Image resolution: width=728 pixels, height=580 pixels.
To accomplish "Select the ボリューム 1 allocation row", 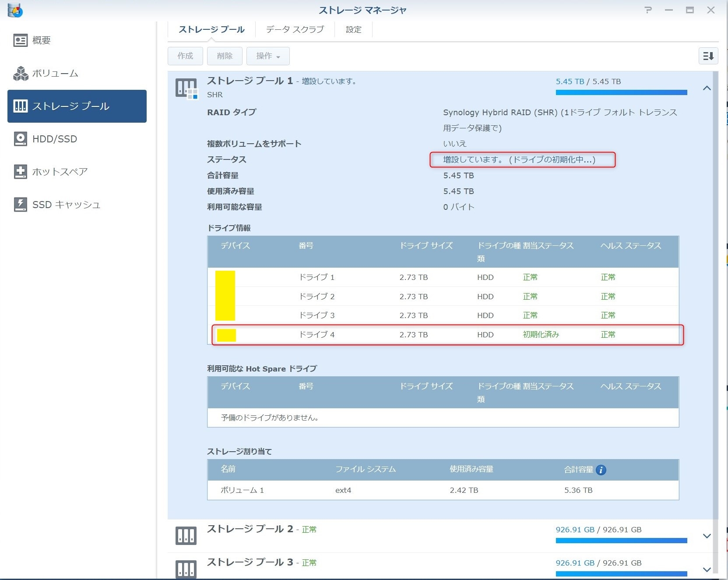I will click(x=443, y=490).
